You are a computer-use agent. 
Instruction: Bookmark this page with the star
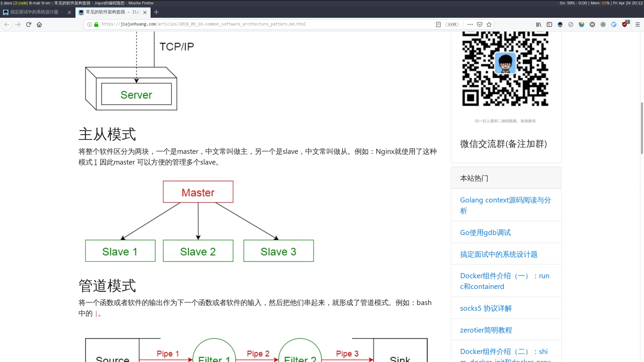(x=489, y=24)
